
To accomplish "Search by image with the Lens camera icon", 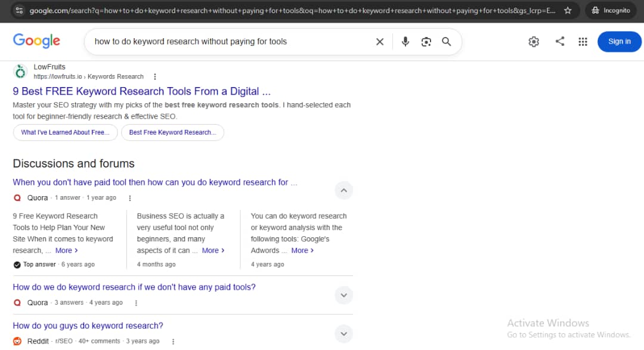I will [426, 42].
